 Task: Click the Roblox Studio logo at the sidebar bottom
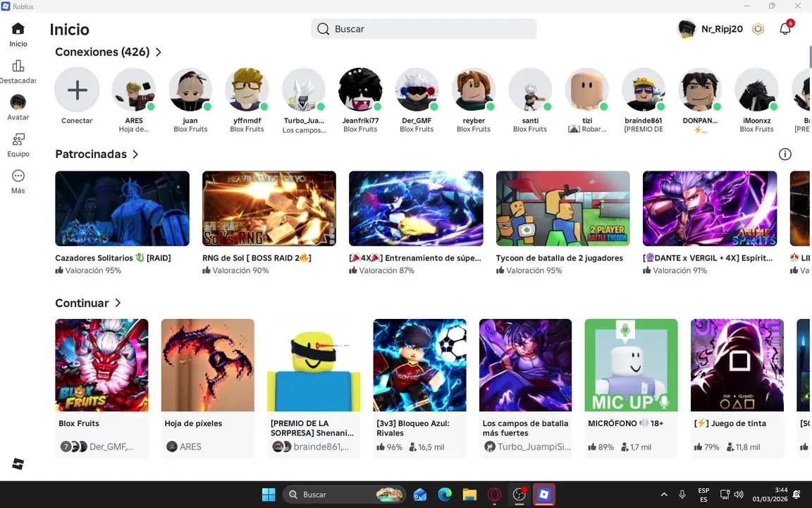[x=18, y=464]
